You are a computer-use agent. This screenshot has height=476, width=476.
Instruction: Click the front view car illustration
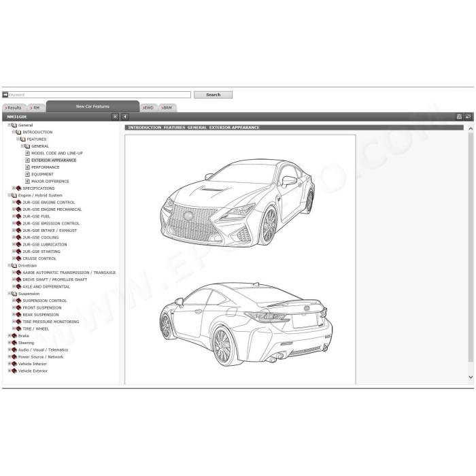[x=237, y=203]
